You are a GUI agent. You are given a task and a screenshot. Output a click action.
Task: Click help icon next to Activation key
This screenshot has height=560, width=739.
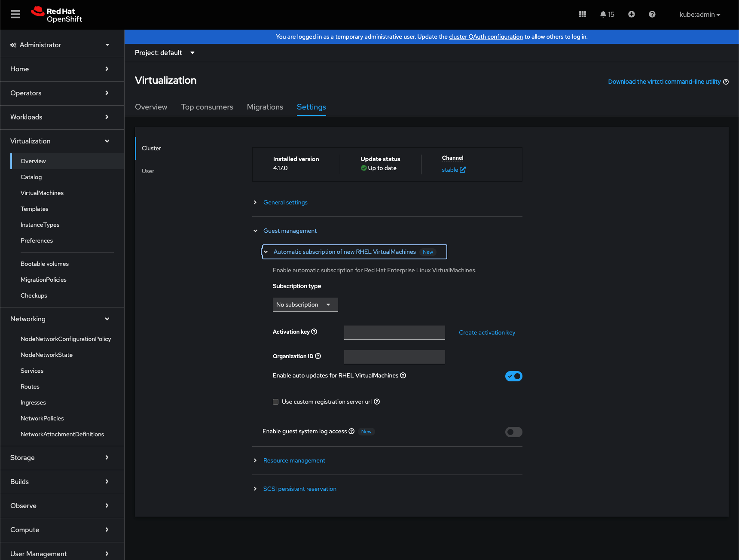[x=314, y=332]
